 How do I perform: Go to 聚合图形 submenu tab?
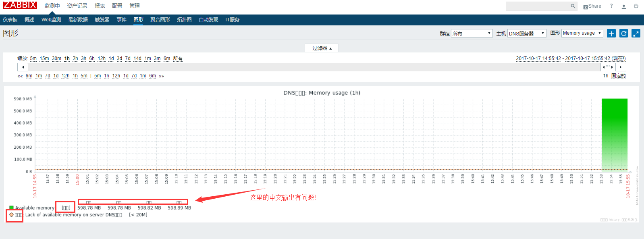coord(160,20)
